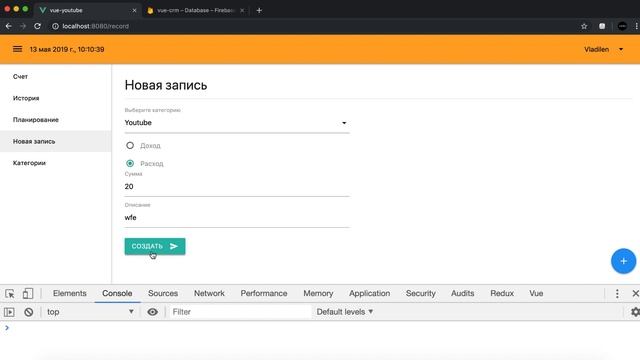Open console settings gear
The height and width of the screenshot is (360, 640).
(x=635, y=312)
